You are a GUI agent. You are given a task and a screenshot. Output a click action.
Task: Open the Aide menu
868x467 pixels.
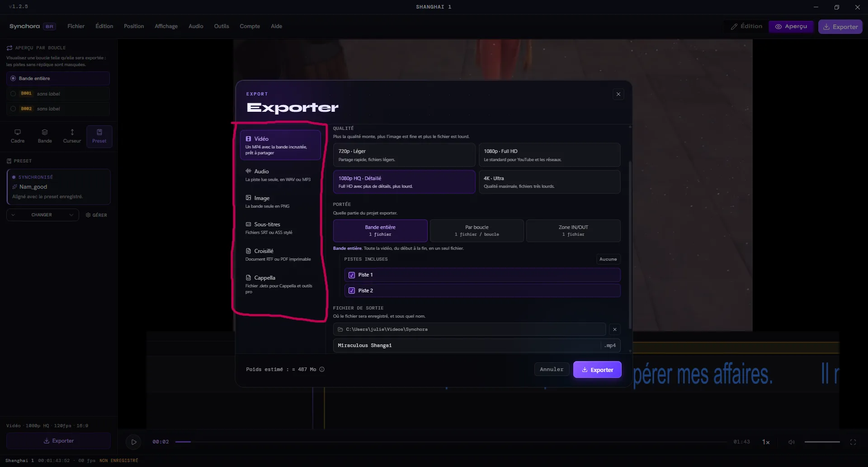277,26
